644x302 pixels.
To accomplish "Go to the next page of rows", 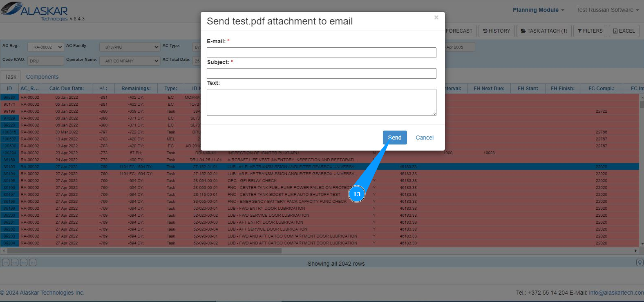I will tap(24, 262).
